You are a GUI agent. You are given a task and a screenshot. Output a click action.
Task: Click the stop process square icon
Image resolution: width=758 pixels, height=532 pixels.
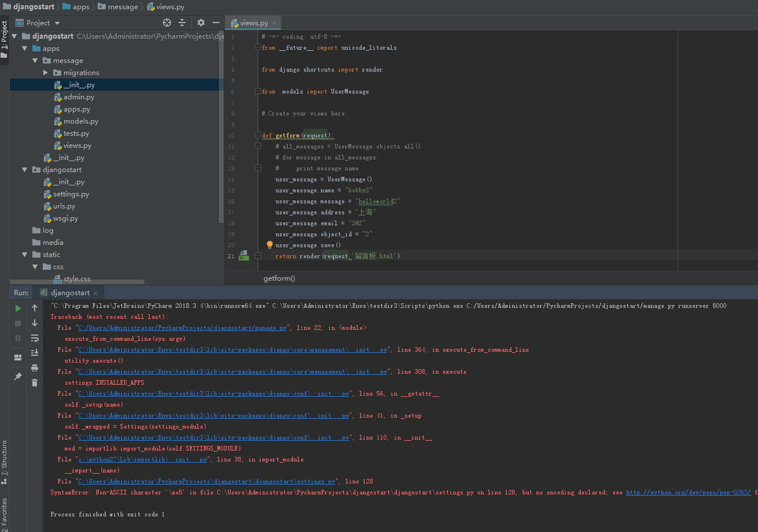pos(18,323)
